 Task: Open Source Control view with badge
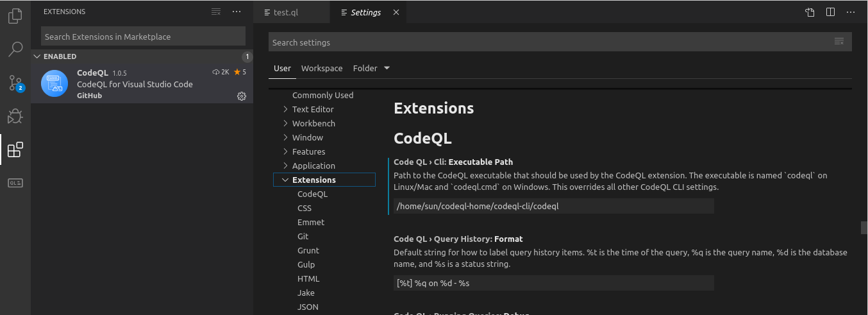coord(15,83)
